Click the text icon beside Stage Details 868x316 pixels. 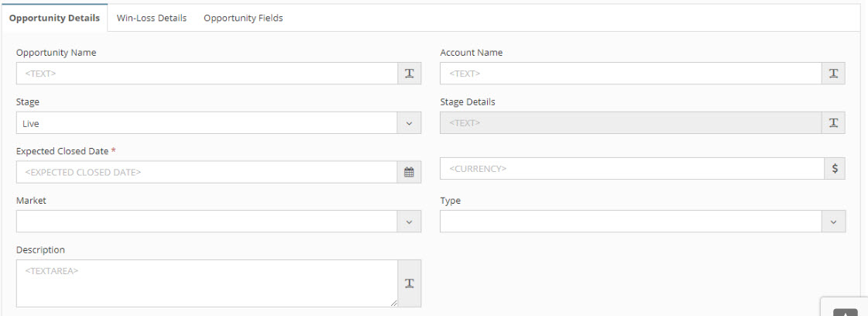[833, 123]
